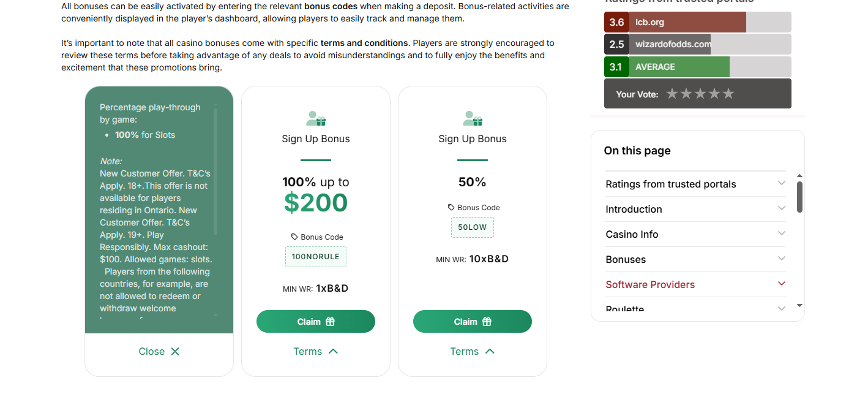Click the tag icon beside 100NORULE Bonus Code label
The height and width of the screenshot is (402, 868).
point(294,237)
